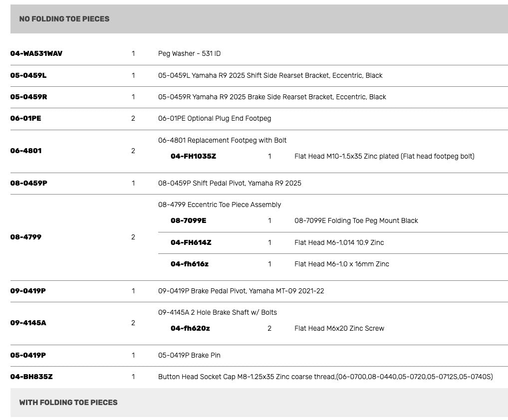The height and width of the screenshot is (420, 508).
Task: Select sub-part 04-FH614Z
Action: [x=191, y=242]
